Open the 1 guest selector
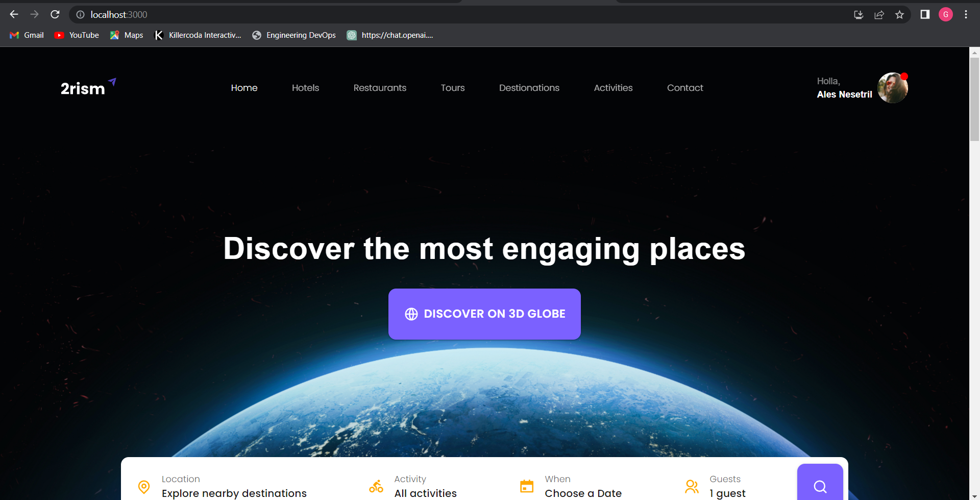Viewport: 980px width, 500px height. pos(727,493)
